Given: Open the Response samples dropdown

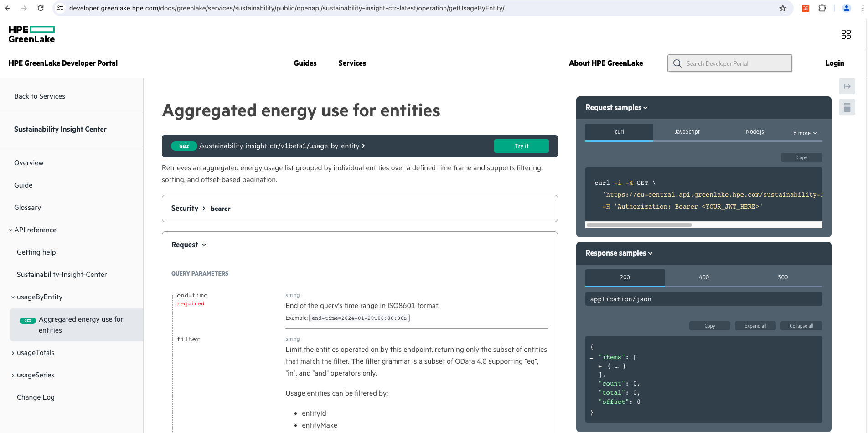Looking at the screenshot, I should click(619, 253).
